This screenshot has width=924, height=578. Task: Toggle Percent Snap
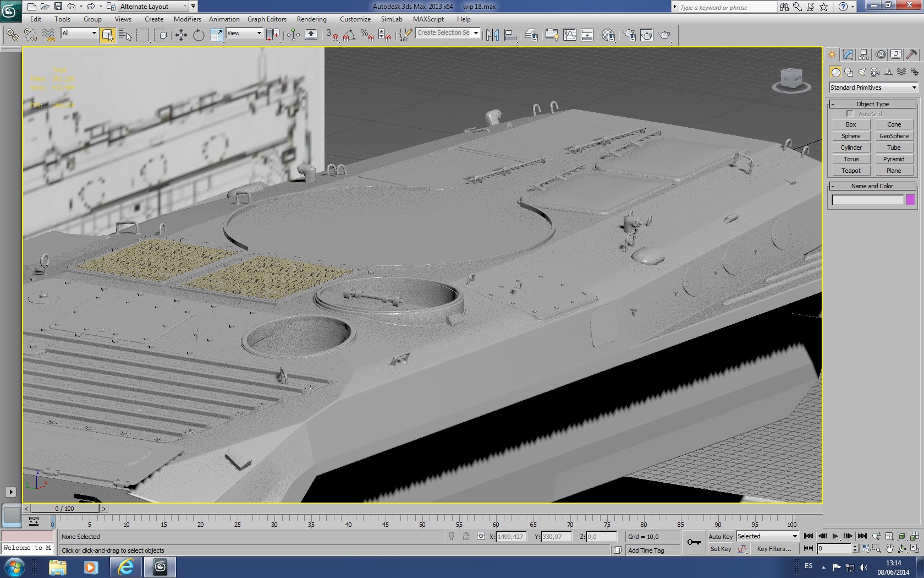367,35
